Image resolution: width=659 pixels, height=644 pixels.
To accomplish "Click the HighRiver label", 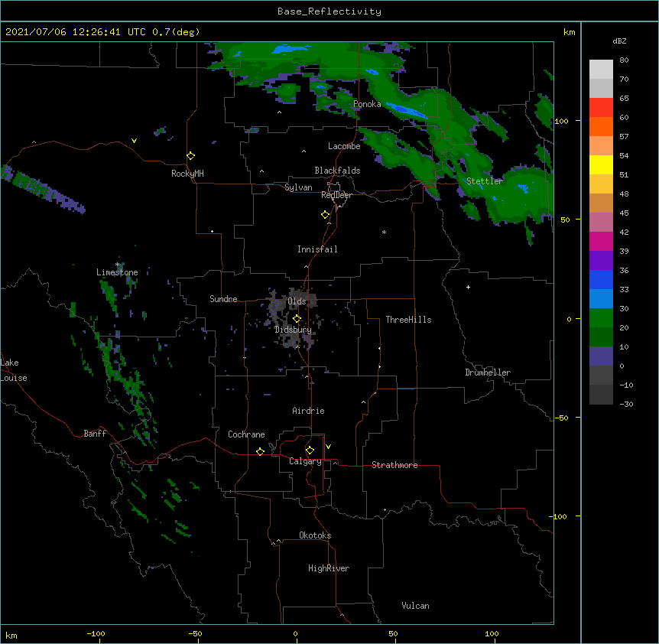I will [329, 568].
